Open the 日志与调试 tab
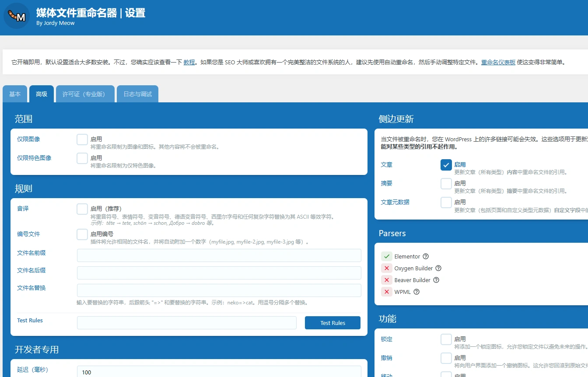Image resolution: width=588 pixels, height=377 pixels. pyautogui.click(x=137, y=94)
